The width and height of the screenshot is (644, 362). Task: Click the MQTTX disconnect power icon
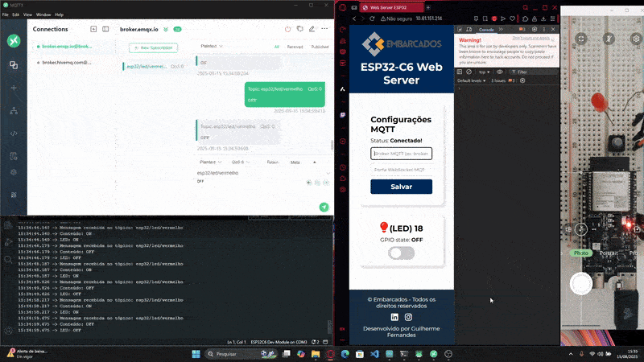[288, 29]
